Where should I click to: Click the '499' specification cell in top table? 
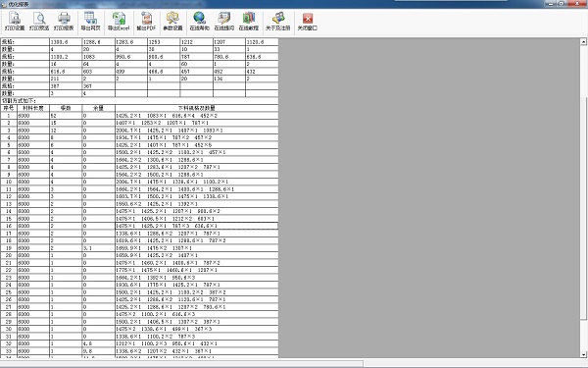(x=131, y=72)
